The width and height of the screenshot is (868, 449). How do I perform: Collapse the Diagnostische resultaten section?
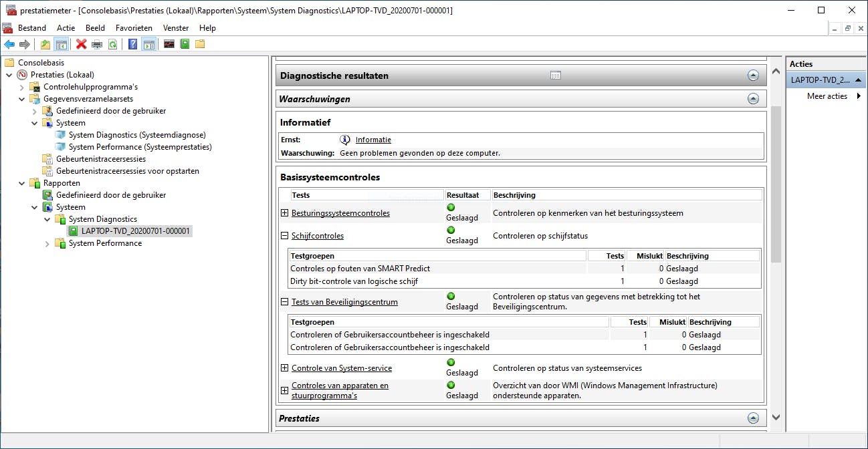(753, 76)
